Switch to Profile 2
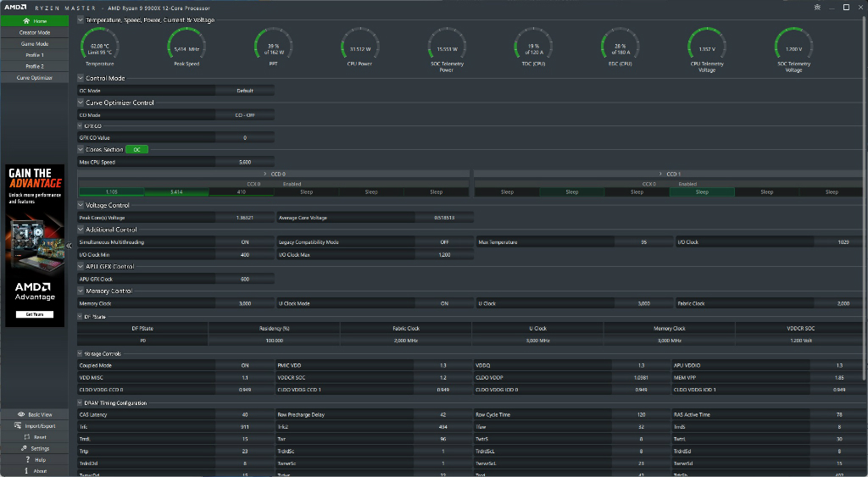Viewport: 868px width, 477px height. point(34,66)
